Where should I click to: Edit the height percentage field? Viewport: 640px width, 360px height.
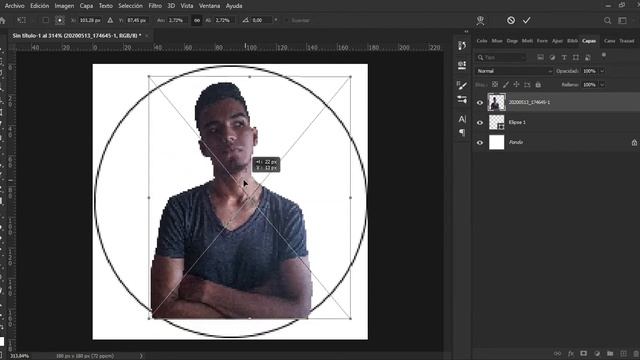(224, 20)
